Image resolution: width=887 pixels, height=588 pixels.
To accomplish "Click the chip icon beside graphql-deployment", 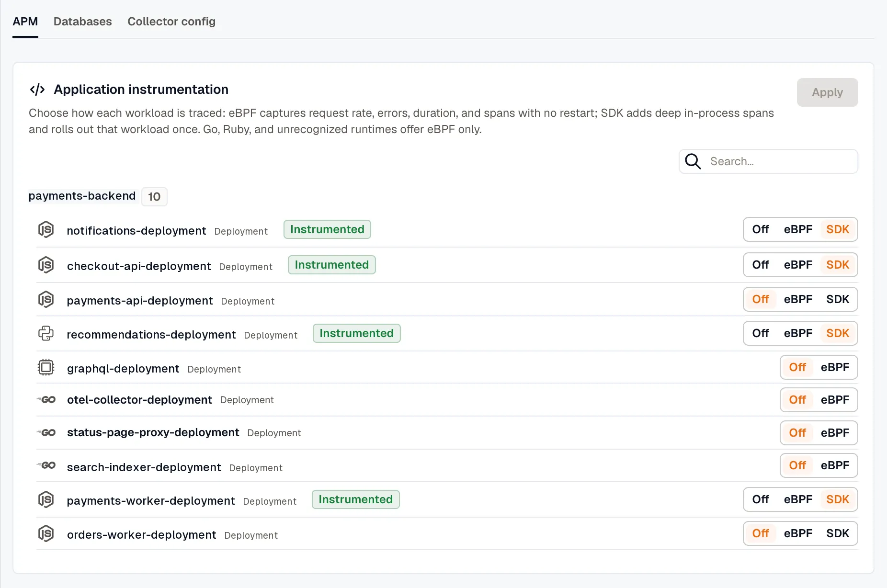I will point(46,367).
